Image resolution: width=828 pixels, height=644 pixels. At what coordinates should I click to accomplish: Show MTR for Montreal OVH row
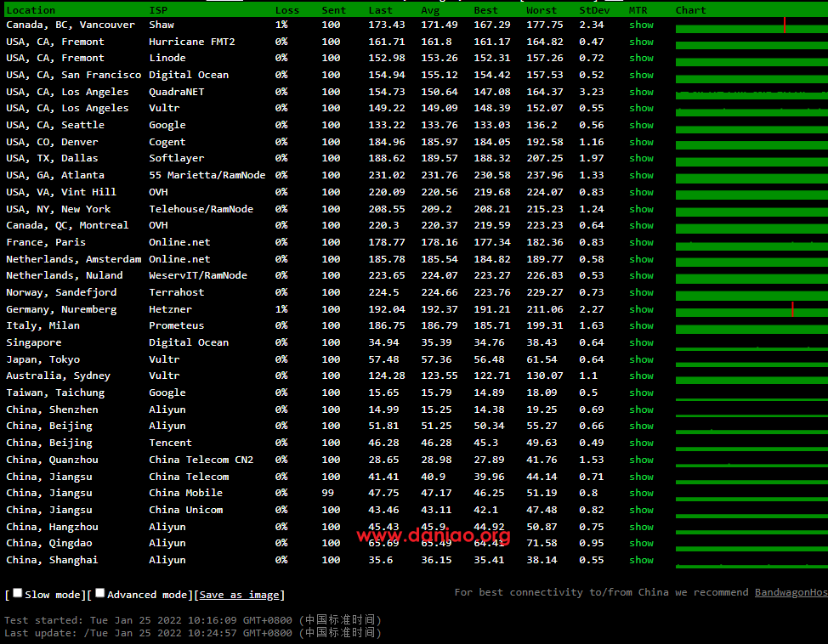(x=641, y=225)
